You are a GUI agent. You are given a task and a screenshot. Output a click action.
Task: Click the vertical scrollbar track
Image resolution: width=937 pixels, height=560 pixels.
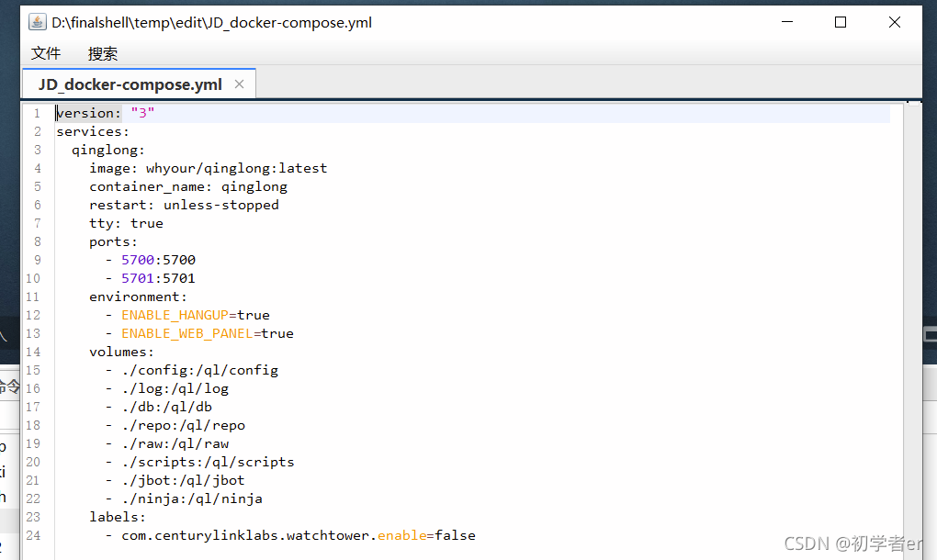(912, 329)
